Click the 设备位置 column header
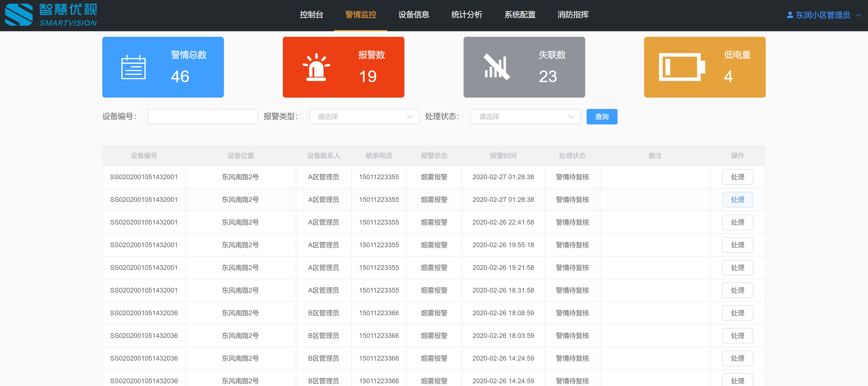The height and width of the screenshot is (386, 868). click(x=240, y=156)
